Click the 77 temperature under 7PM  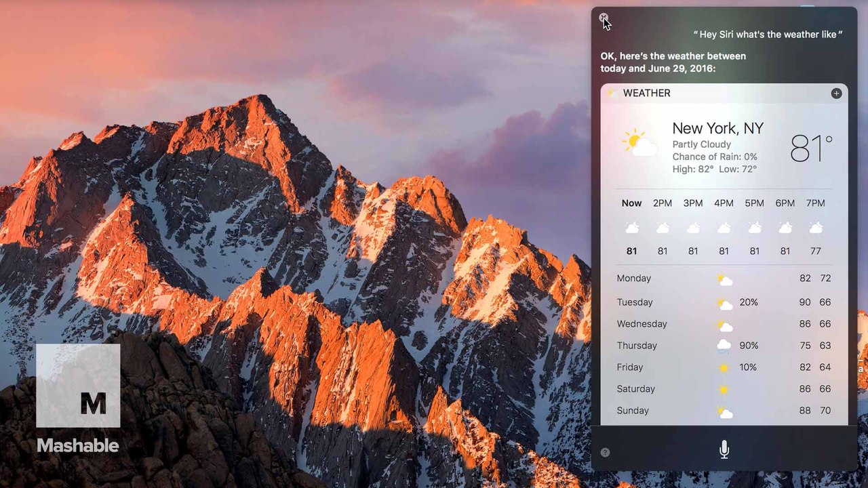click(x=816, y=251)
